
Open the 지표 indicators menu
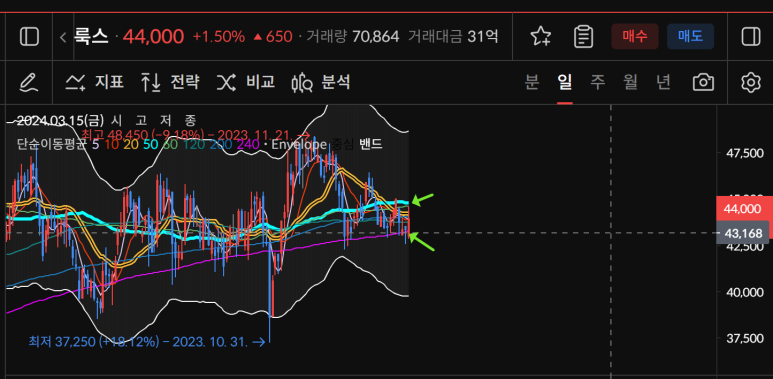pos(95,82)
